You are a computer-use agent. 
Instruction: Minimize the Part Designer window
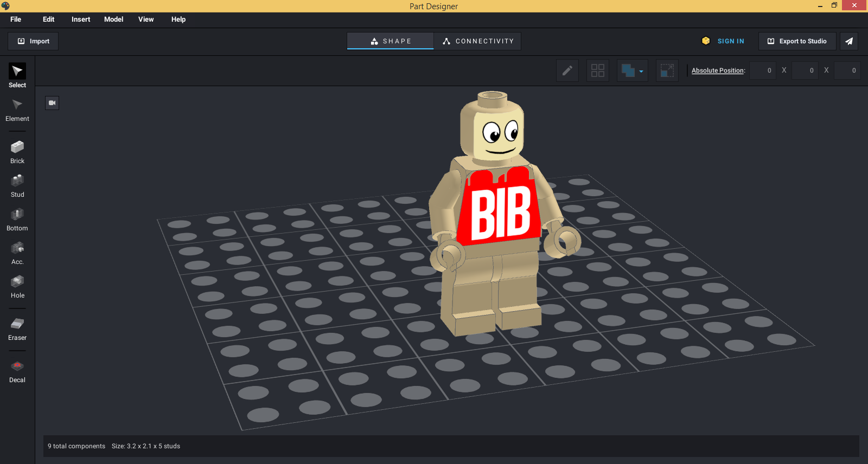point(820,6)
